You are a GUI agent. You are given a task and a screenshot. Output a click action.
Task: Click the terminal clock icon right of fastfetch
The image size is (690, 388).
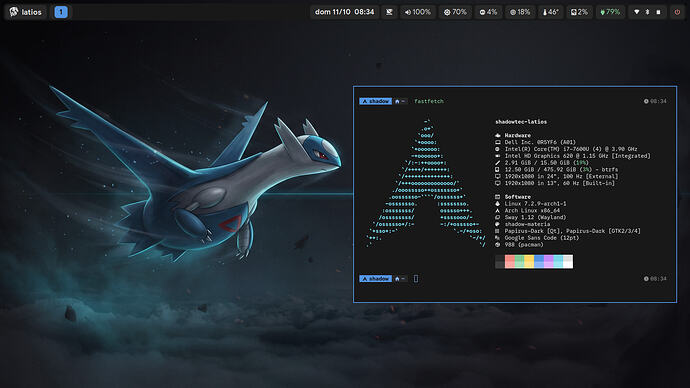[x=646, y=101]
